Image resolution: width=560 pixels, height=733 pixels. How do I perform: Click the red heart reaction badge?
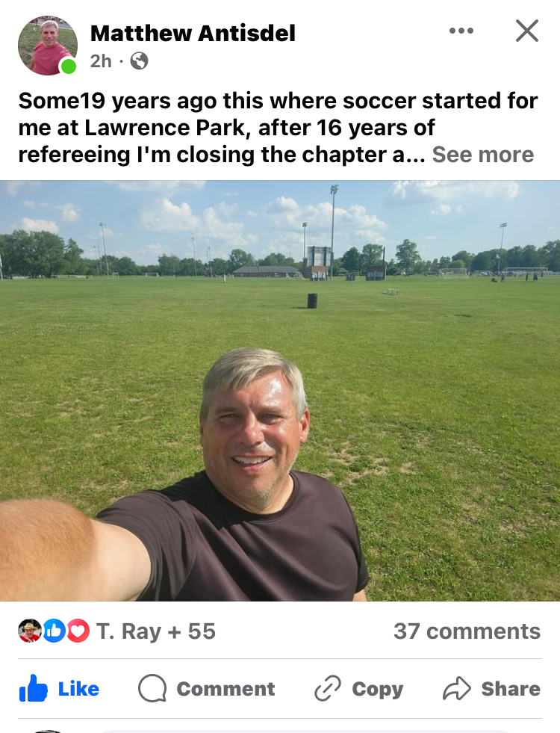coord(78,631)
